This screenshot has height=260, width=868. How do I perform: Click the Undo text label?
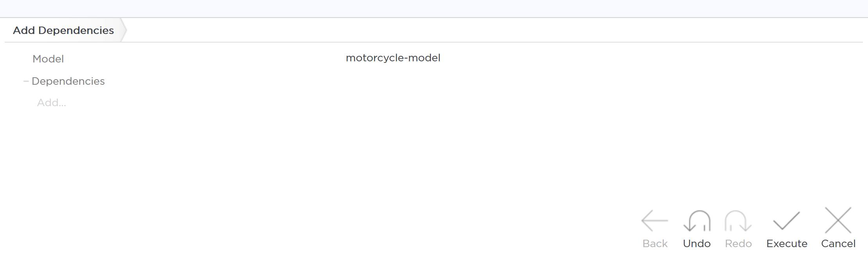696,244
